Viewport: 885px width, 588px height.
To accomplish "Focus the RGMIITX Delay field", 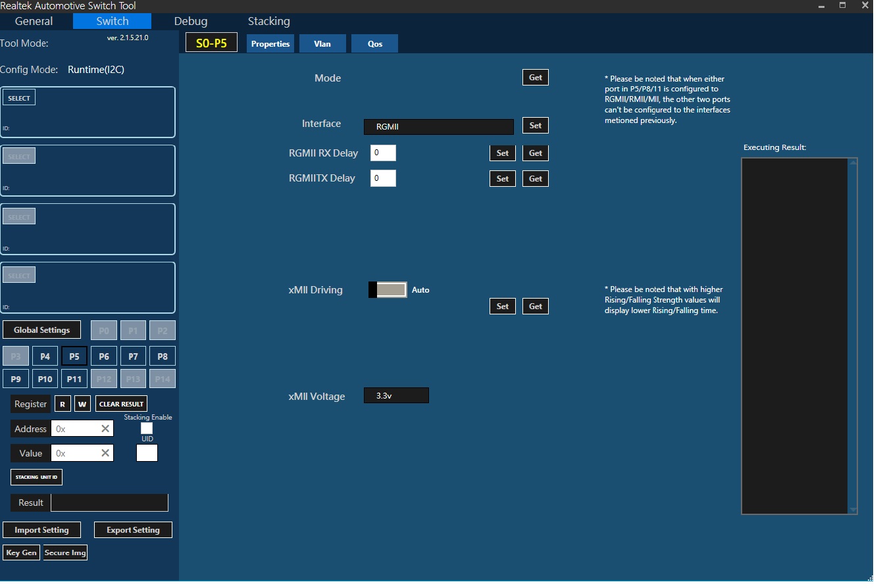I will tap(383, 178).
